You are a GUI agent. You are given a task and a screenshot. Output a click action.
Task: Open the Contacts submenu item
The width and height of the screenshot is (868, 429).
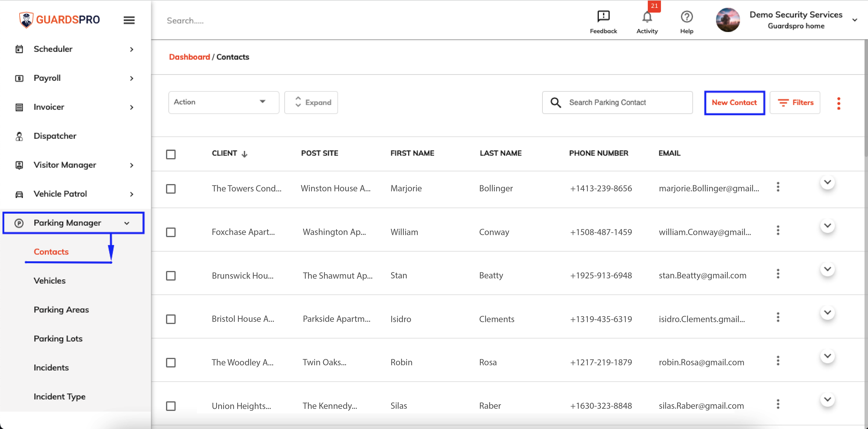(x=51, y=252)
